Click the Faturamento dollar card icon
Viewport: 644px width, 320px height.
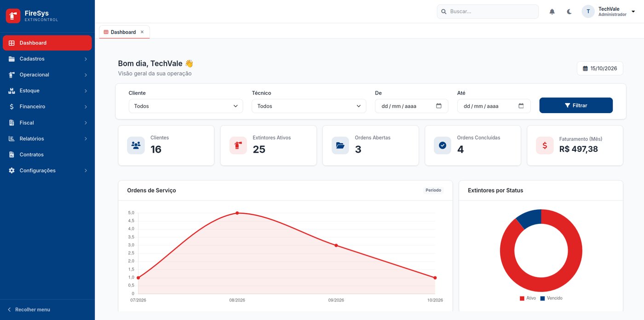(x=545, y=145)
